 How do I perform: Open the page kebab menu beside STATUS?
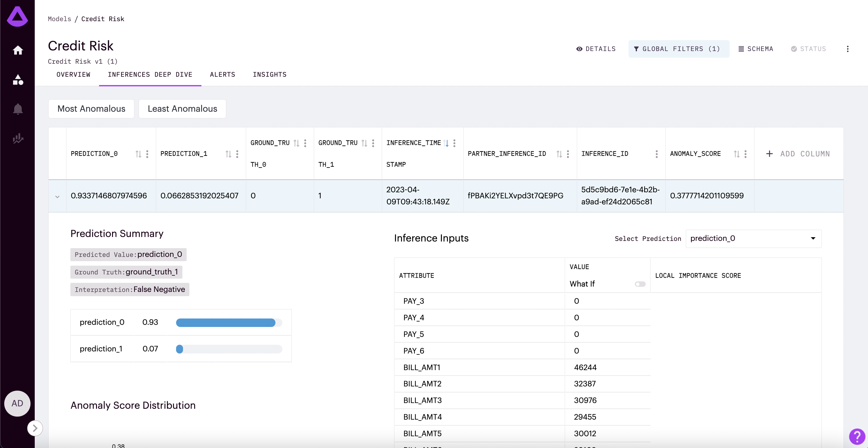pyautogui.click(x=847, y=49)
